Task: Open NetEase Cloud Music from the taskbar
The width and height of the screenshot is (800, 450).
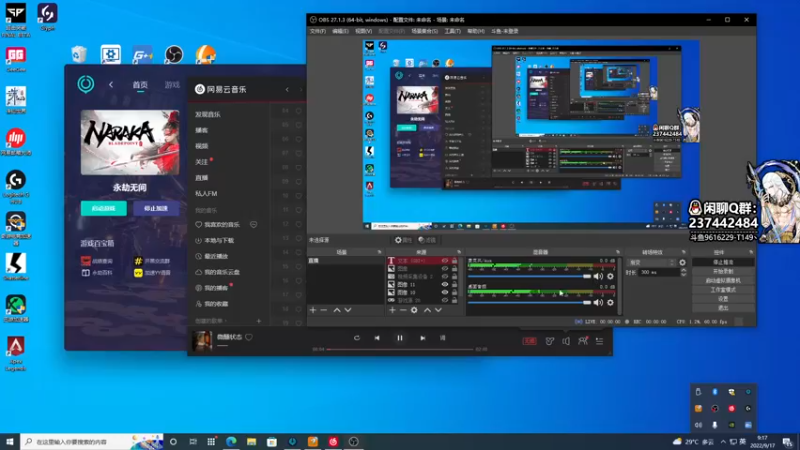Action: 333,441
